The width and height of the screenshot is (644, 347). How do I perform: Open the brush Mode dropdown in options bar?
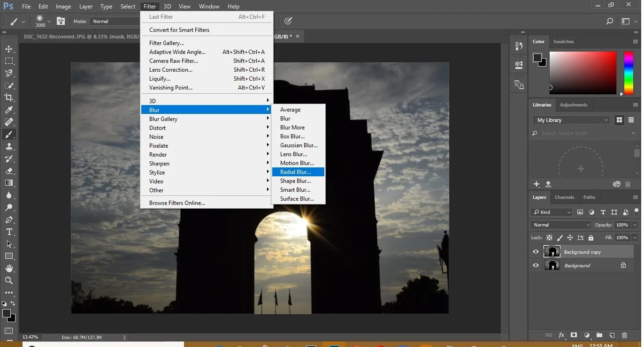pyautogui.click(x=115, y=21)
